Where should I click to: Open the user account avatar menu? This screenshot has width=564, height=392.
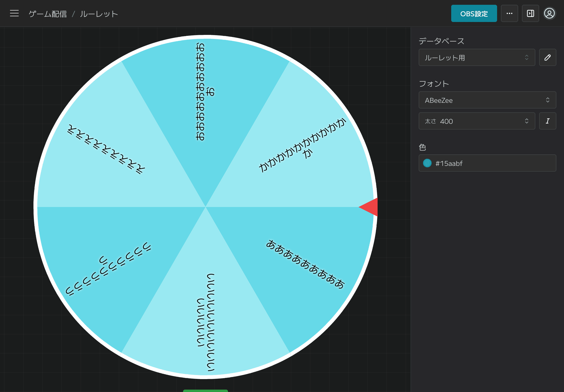coord(549,14)
